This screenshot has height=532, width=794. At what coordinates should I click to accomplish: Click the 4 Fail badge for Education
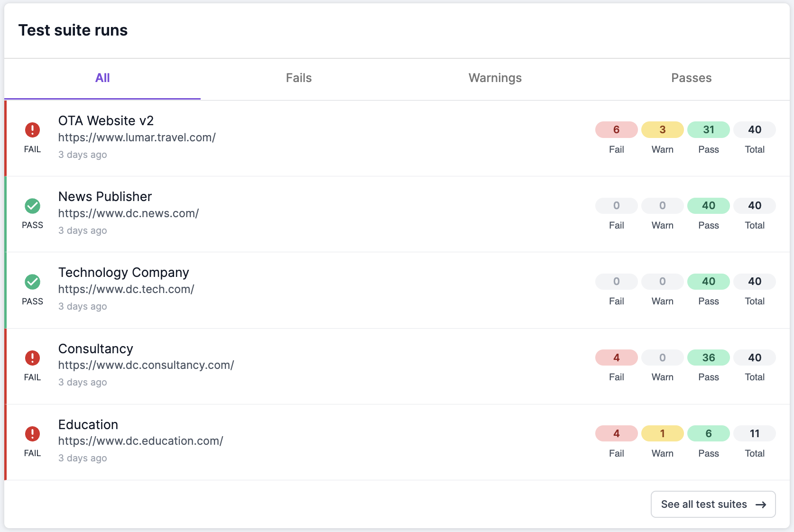pyautogui.click(x=617, y=434)
